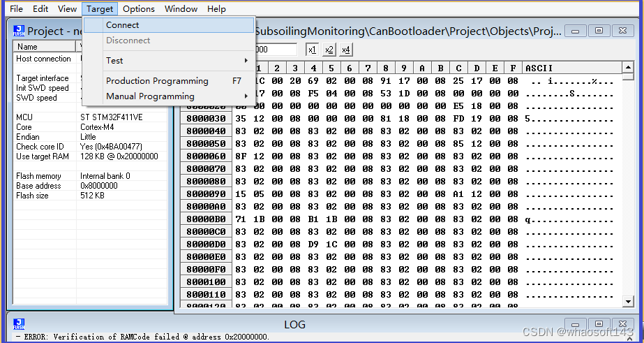Set hex view width to x2

coord(329,50)
